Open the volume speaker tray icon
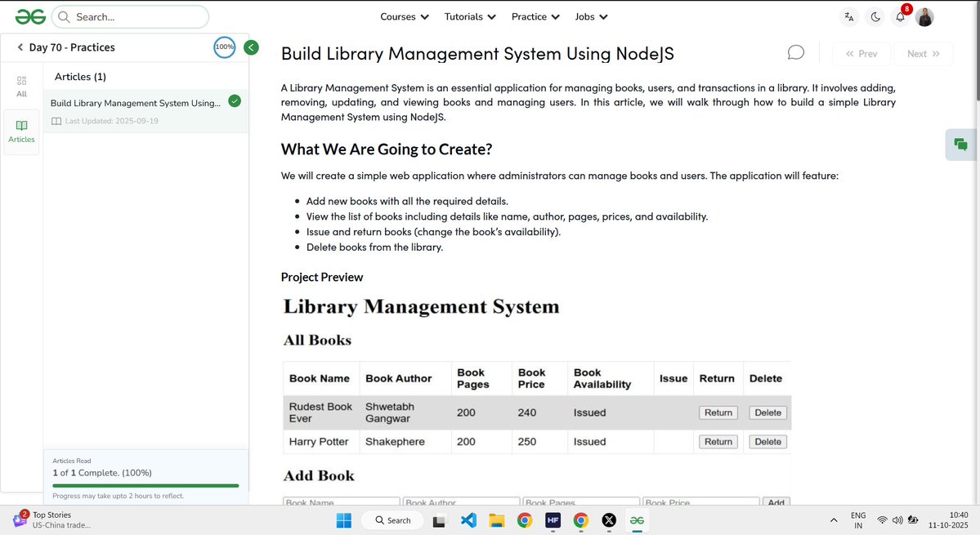This screenshot has width=980, height=535. [897, 520]
